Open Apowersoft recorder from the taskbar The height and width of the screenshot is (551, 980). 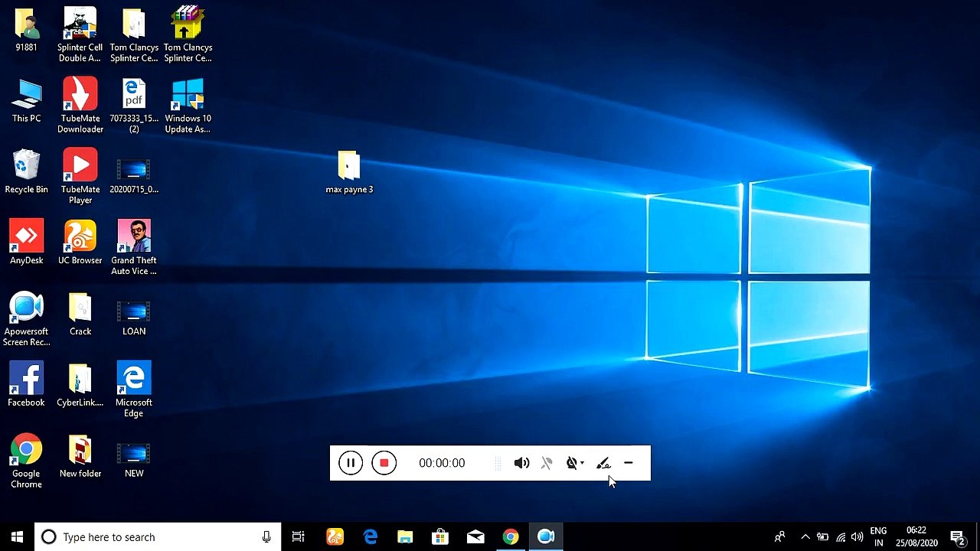coord(546,537)
